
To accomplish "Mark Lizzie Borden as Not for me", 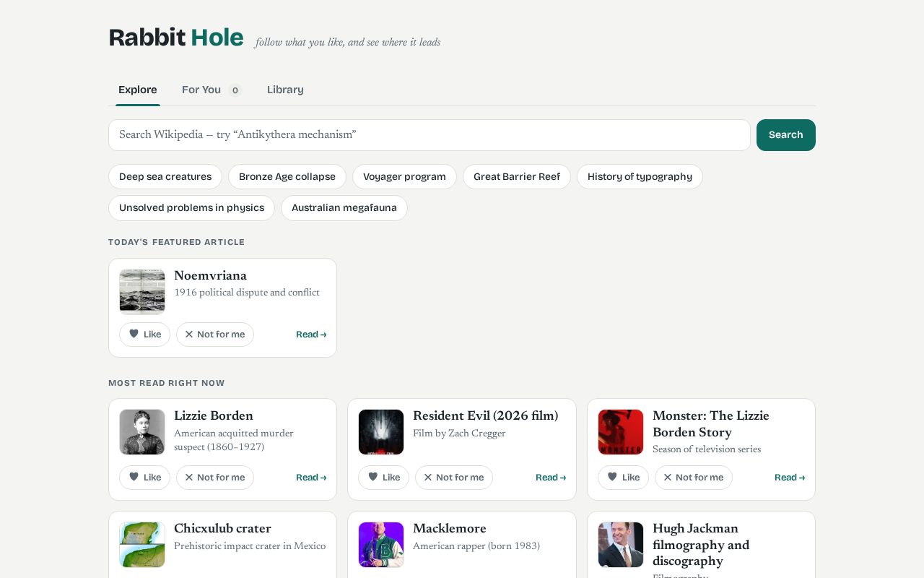I will pyautogui.click(x=215, y=478).
